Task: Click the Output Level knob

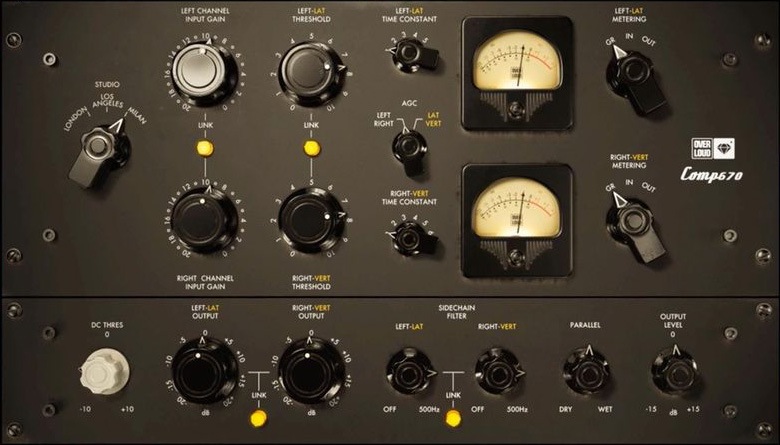Action: point(675,372)
